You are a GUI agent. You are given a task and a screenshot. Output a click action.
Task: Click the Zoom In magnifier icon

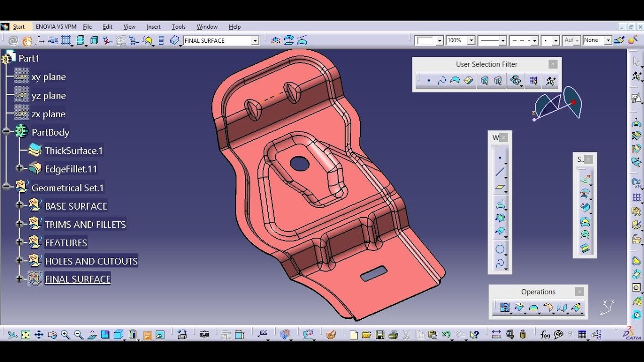(x=65, y=334)
